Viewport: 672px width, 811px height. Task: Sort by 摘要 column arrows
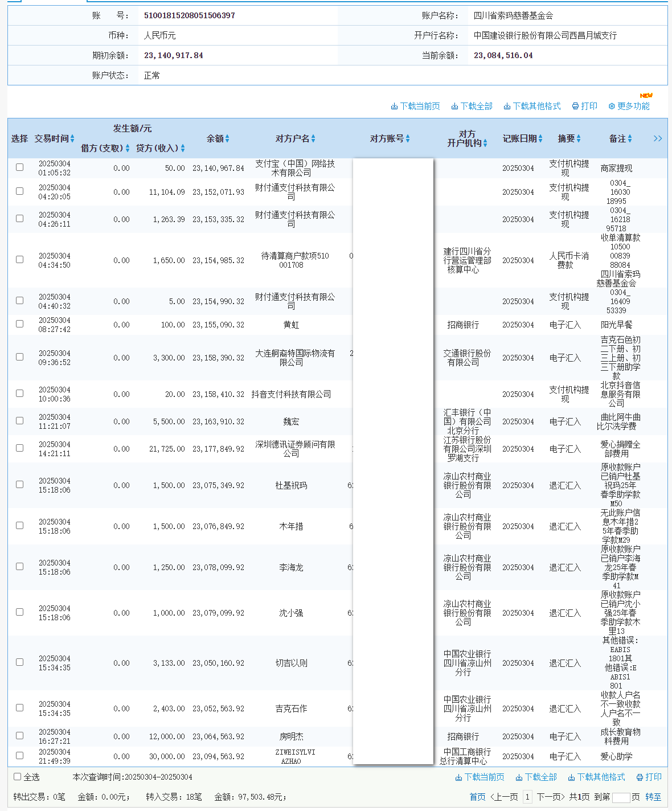coord(579,139)
